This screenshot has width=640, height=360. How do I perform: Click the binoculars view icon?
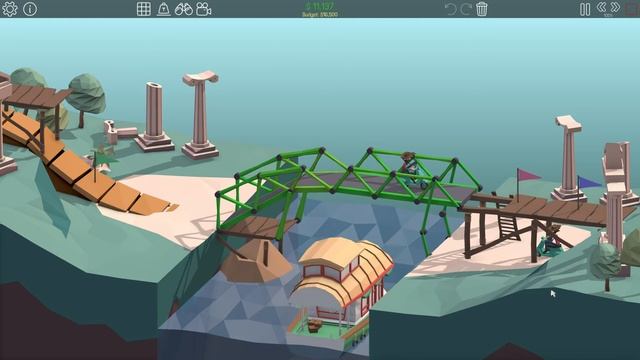[x=184, y=9]
